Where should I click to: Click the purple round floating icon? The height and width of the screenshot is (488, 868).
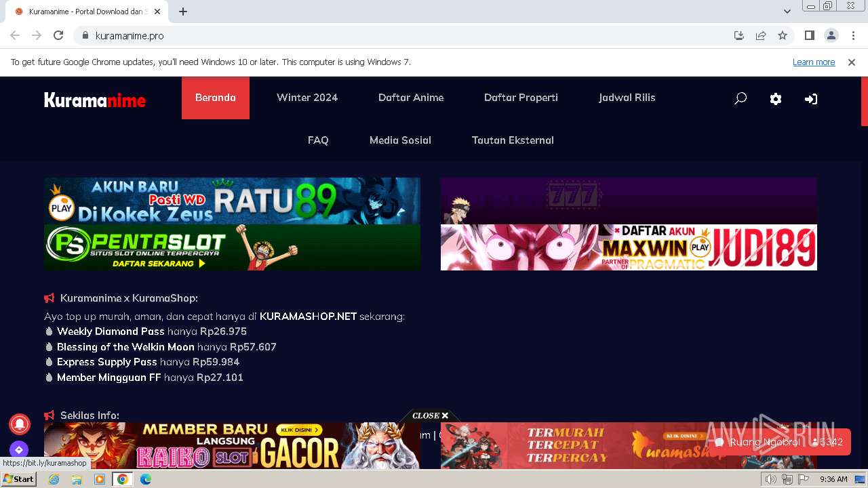pyautogui.click(x=19, y=449)
